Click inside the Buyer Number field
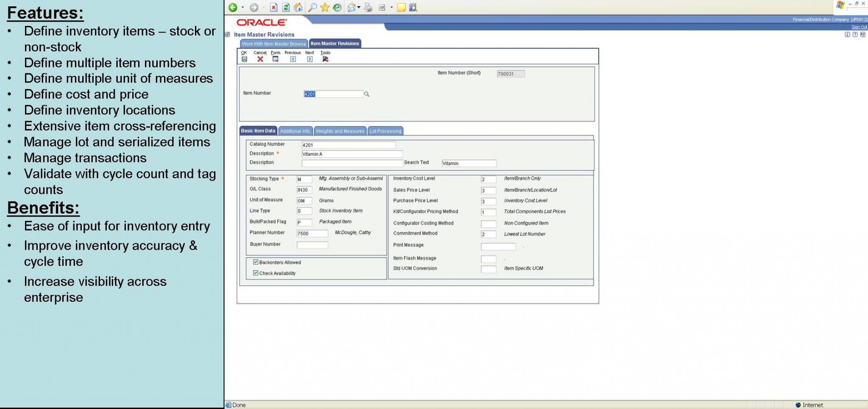The height and width of the screenshot is (409, 868). [x=312, y=245]
